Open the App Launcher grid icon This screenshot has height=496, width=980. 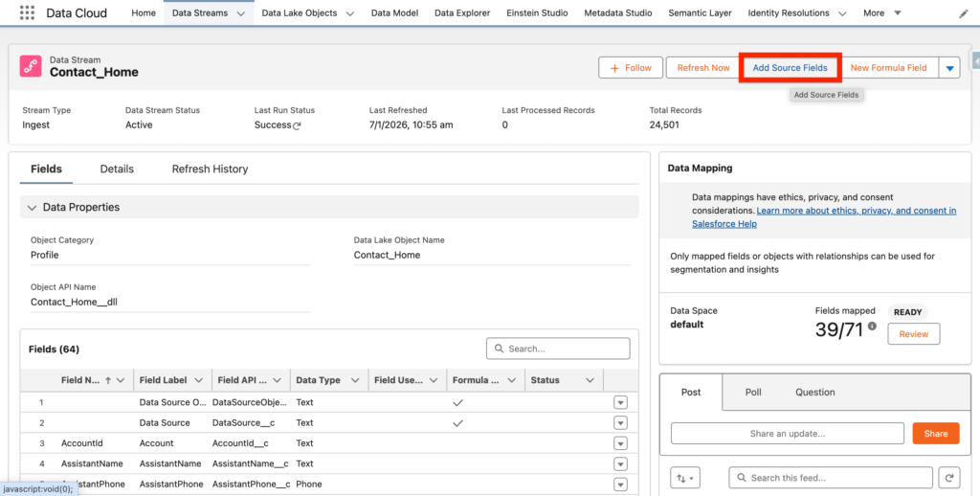point(27,13)
